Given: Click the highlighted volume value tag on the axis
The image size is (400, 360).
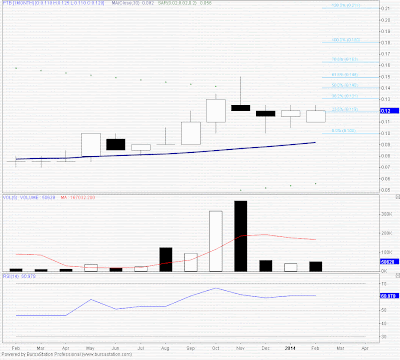Looking at the screenshot, I should click(x=389, y=262).
